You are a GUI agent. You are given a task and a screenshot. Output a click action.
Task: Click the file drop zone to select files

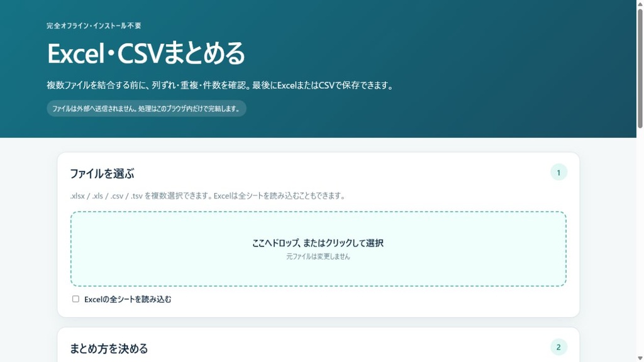(x=318, y=249)
